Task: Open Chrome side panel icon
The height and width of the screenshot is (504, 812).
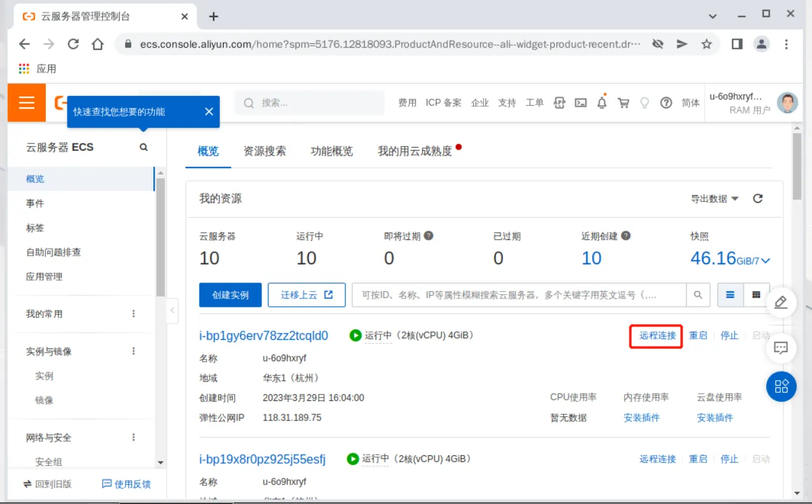Action: tap(737, 44)
